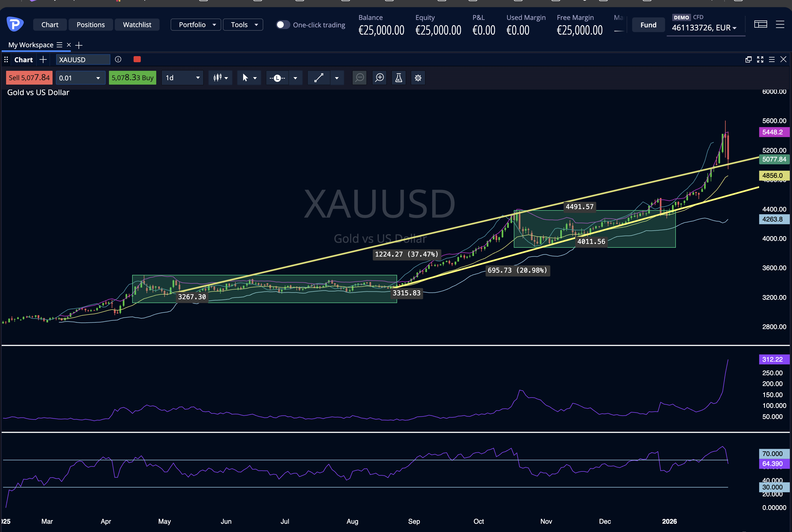Click the zoom out magnifier icon

359,78
